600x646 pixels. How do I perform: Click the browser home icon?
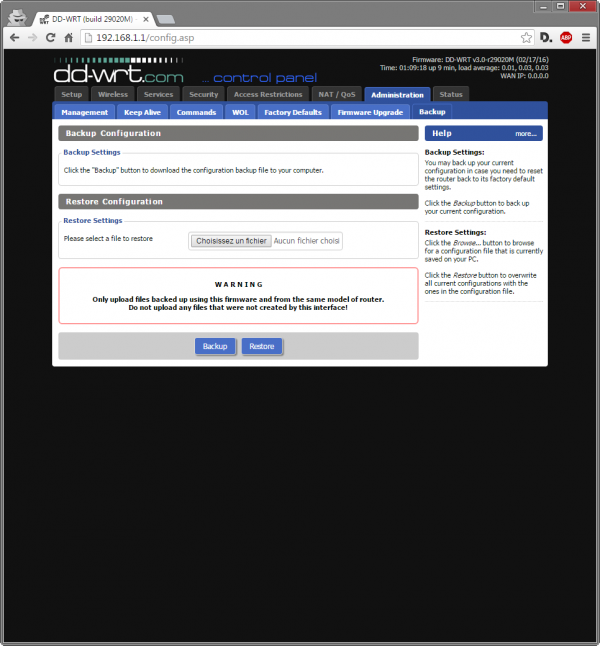click(x=69, y=37)
